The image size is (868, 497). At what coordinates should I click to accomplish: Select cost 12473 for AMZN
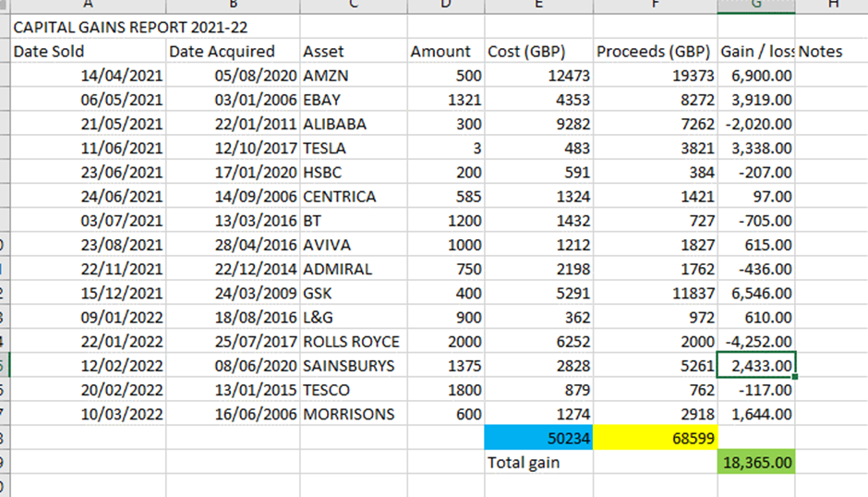538,76
